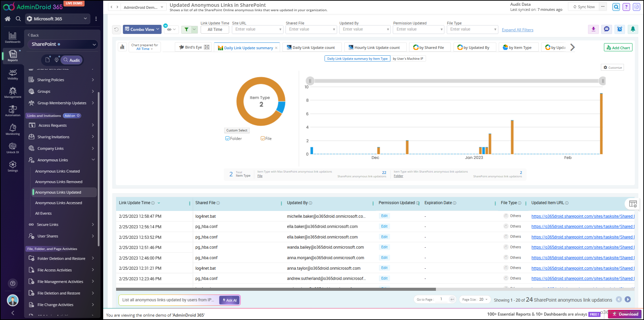Open the eye visibility dropdown
Viewport: 644px width, 320px height.
click(x=171, y=30)
